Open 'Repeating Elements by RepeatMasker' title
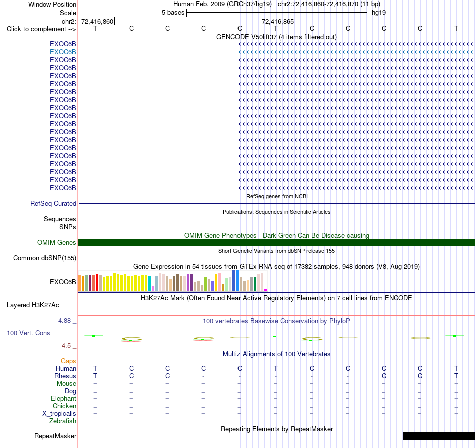Image resolution: width=476 pixels, height=448 pixels. (x=277, y=429)
